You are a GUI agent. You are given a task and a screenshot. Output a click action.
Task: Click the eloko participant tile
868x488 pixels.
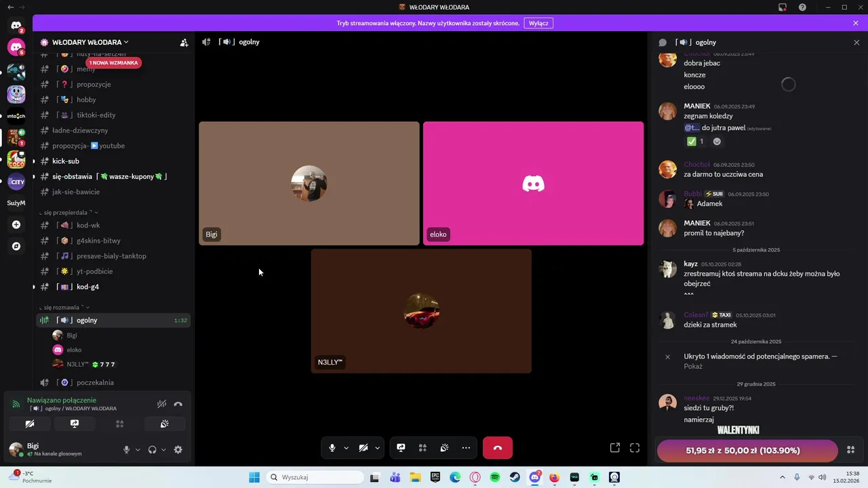[533, 183]
